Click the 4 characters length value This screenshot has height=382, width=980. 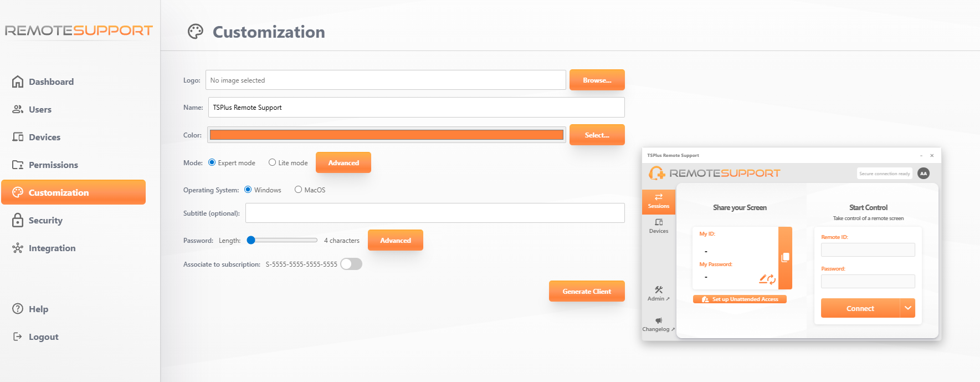pos(342,241)
